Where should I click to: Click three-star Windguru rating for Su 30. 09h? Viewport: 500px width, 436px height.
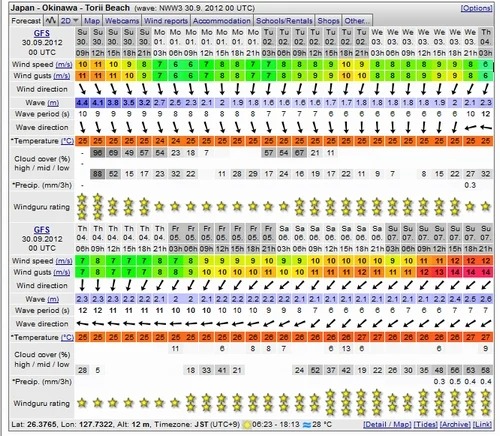coord(82,207)
